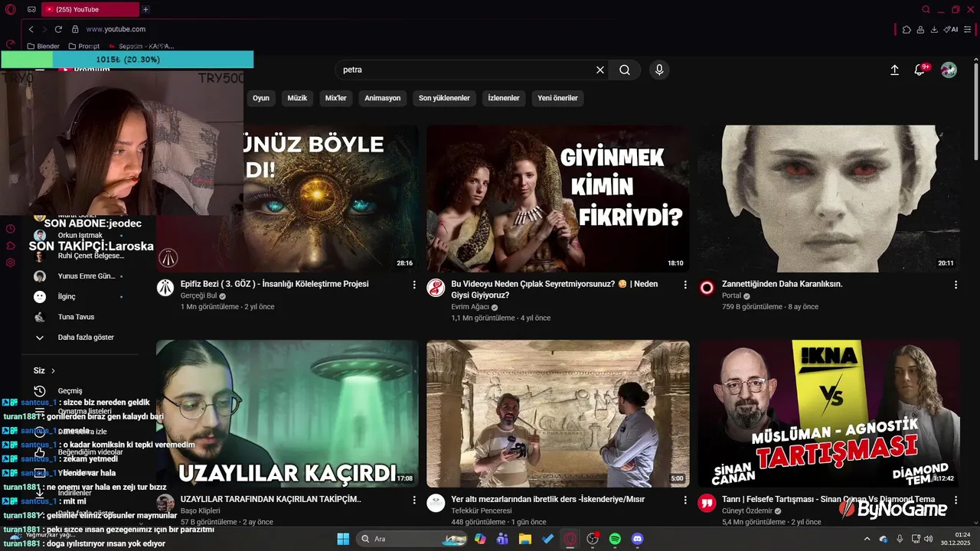Open the YouTube account avatar menu

[x=949, y=70]
